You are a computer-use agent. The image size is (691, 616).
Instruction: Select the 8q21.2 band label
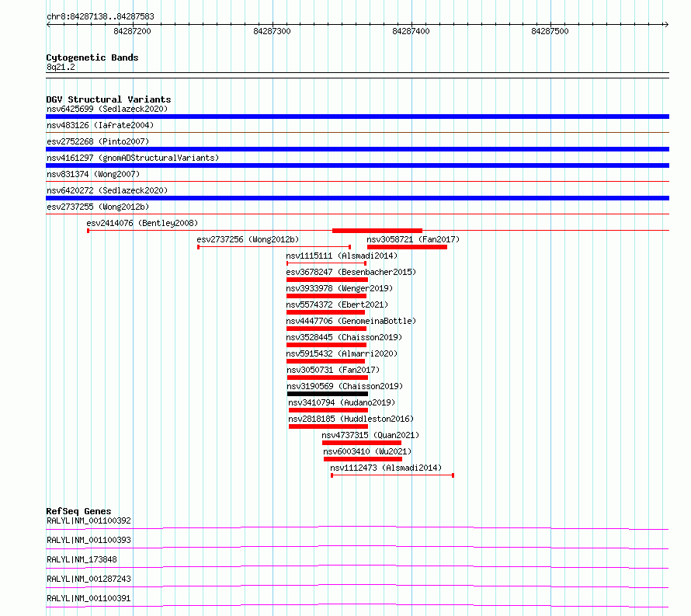tap(61, 68)
